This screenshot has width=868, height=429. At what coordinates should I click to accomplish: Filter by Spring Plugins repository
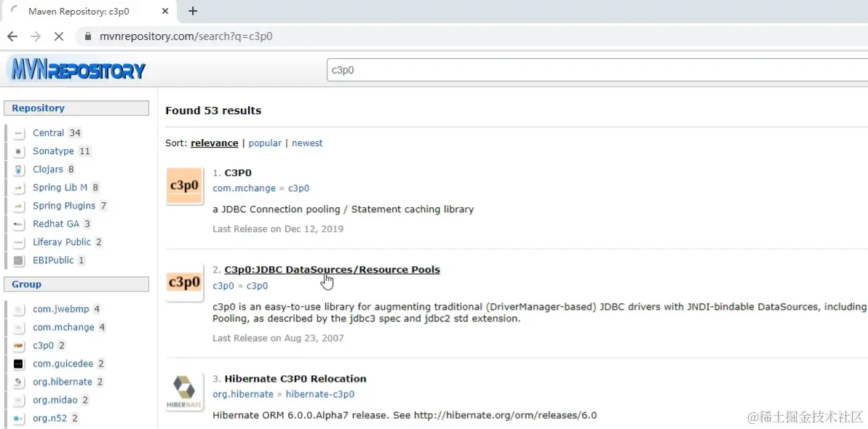[63, 206]
